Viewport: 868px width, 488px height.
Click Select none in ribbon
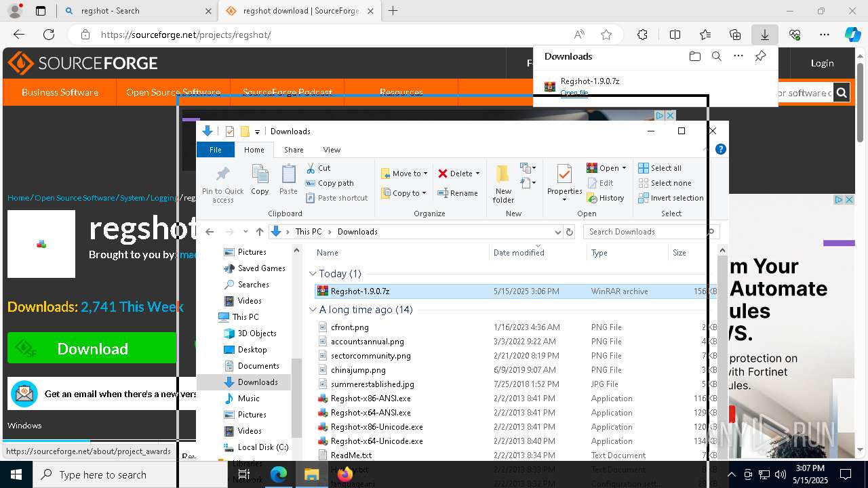[x=665, y=183]
